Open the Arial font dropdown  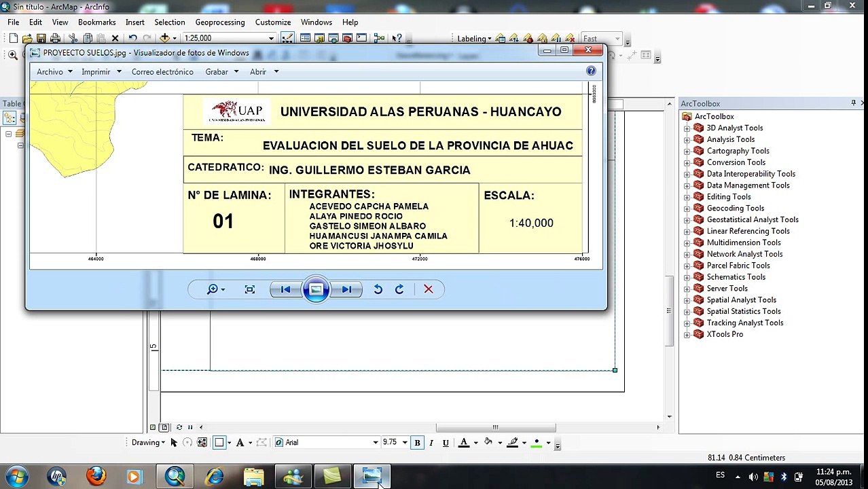click(x=375, y=443)
